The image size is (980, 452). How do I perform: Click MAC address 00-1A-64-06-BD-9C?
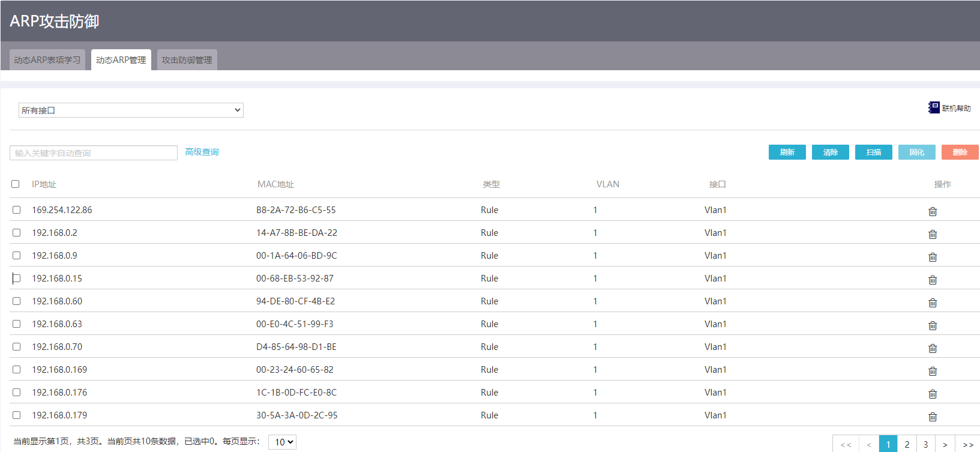296,256
